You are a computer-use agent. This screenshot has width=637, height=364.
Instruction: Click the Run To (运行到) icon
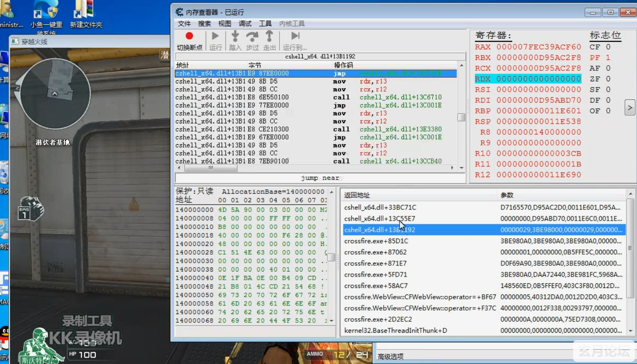tap(295, 36)
